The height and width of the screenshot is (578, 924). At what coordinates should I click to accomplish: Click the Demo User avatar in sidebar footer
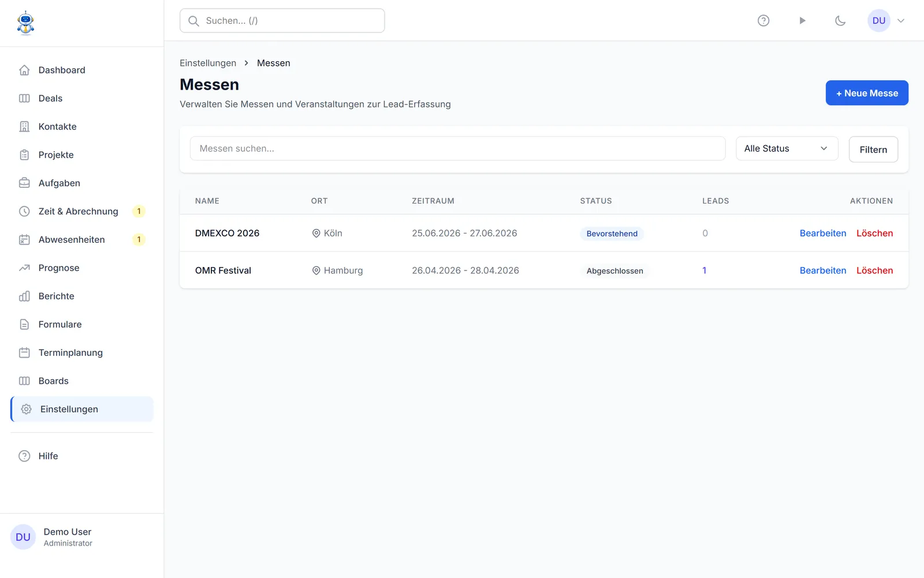pos(23,537)
